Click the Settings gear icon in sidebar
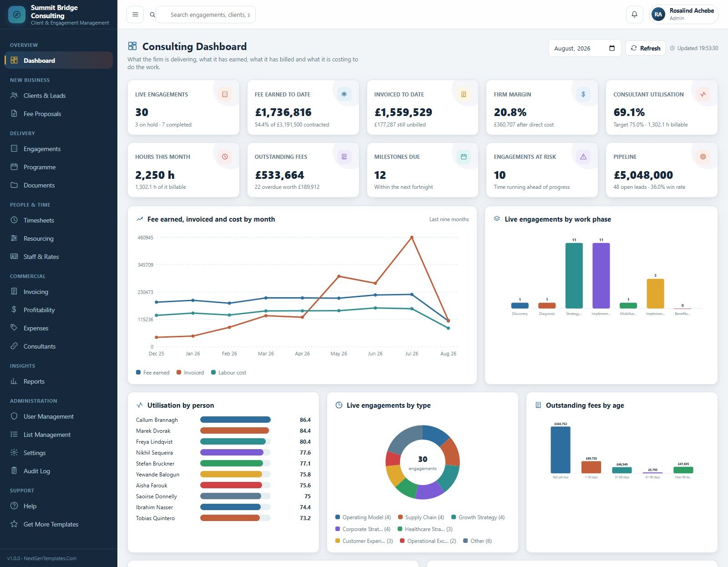This screenshot has height=567, width=728. tap(14, 453)
